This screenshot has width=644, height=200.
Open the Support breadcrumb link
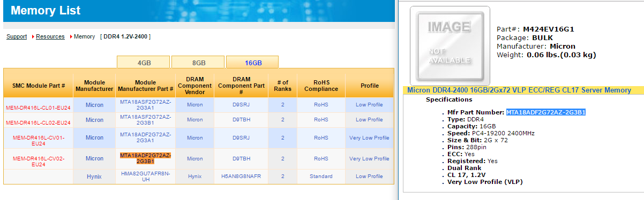17,37
